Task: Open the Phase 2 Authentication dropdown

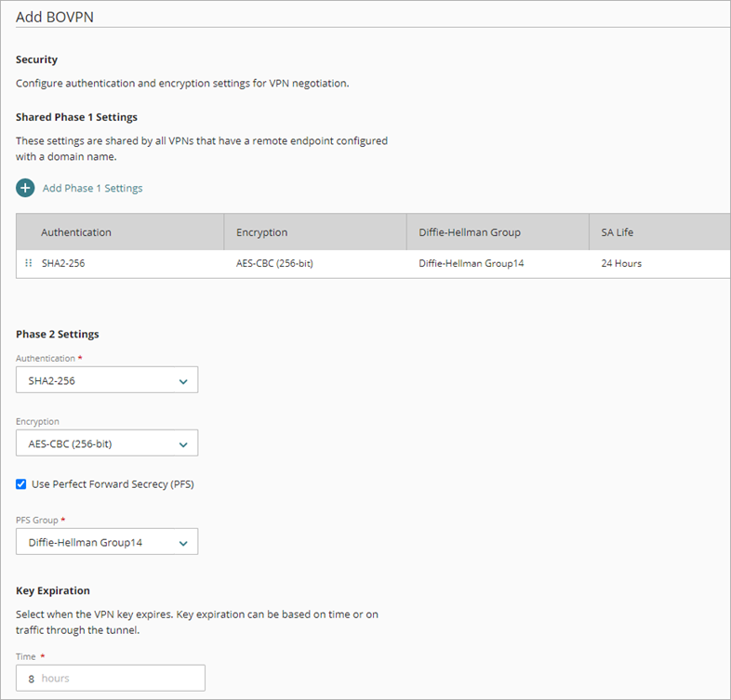Action: 107,380
